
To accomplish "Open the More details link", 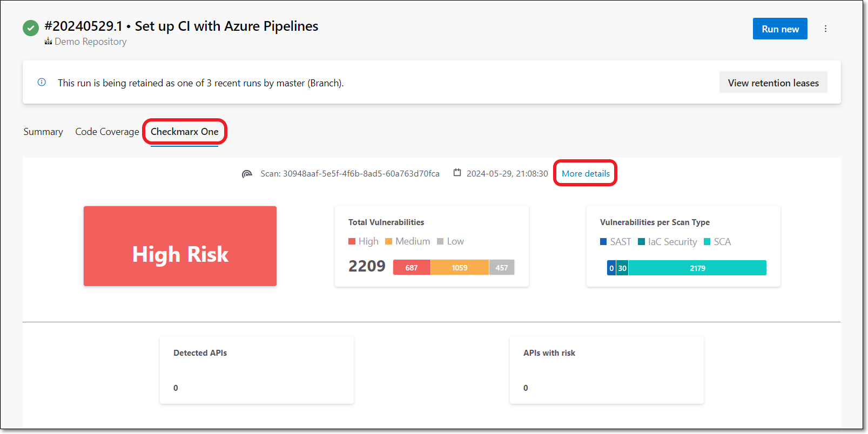I will (586, 173).
